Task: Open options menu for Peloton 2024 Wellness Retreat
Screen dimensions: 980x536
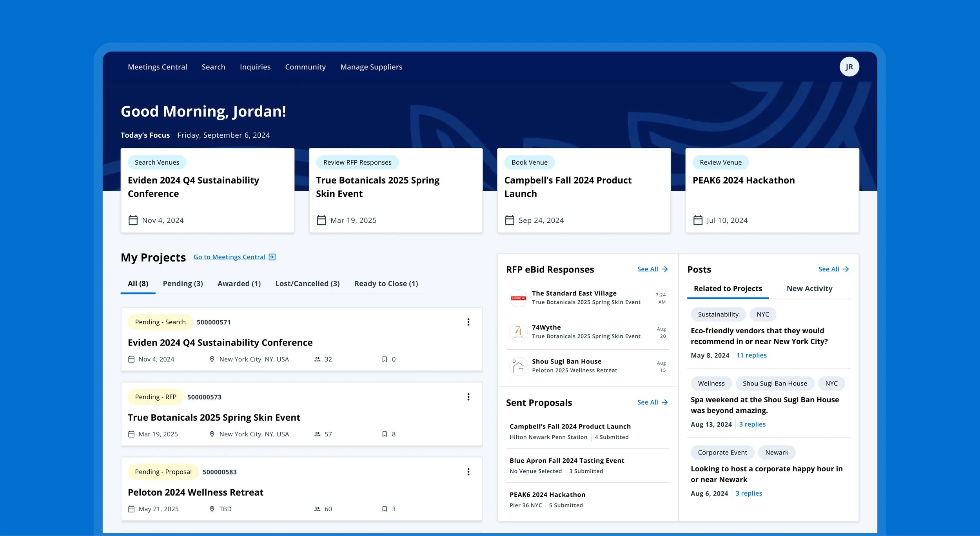Action: point(468,472)
